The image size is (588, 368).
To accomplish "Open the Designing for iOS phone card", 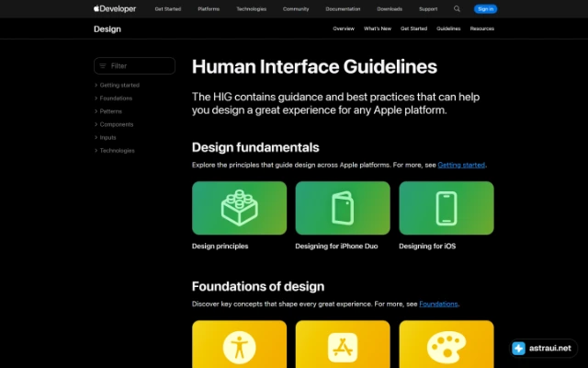I will (x=447, y=208).
